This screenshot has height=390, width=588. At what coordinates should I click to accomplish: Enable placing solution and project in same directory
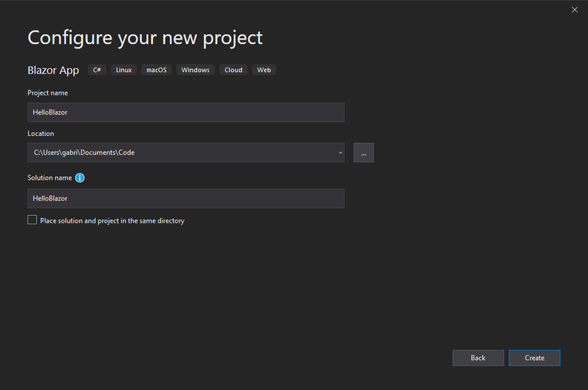click(32, 220)
